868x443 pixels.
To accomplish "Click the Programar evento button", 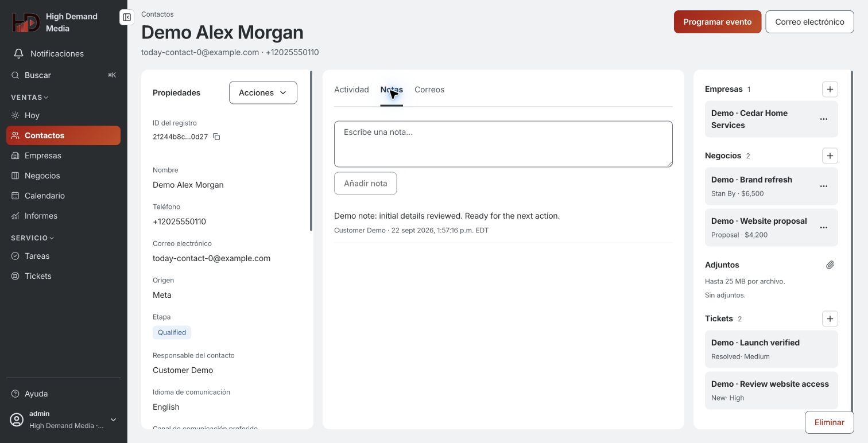I will click(x=718, y=22).
